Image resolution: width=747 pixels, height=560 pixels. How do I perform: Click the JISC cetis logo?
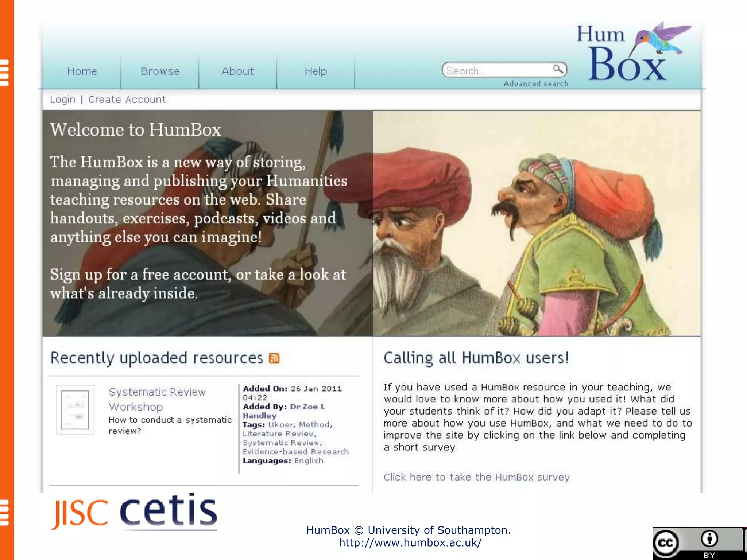point(134,512)
